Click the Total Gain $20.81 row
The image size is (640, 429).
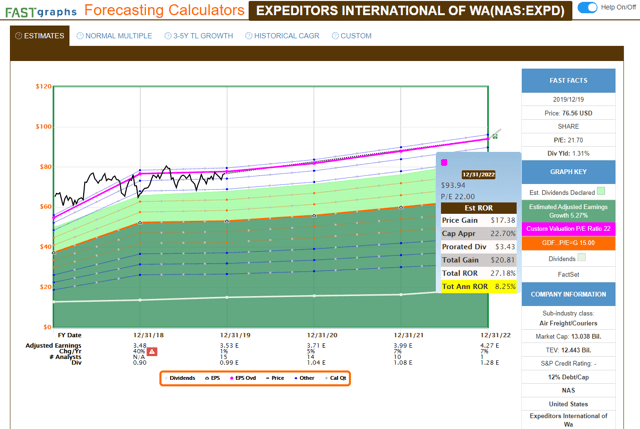pyautogui.click(x=478, y=260)
